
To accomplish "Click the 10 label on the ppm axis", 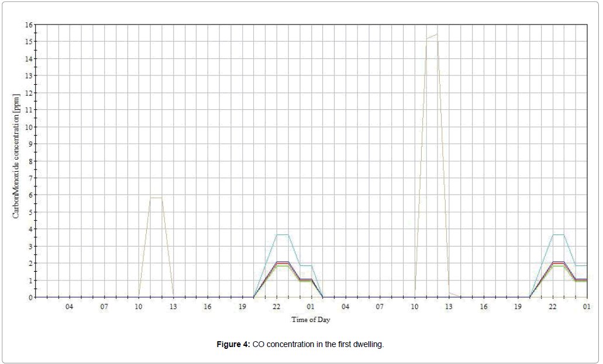I will 29,127.
